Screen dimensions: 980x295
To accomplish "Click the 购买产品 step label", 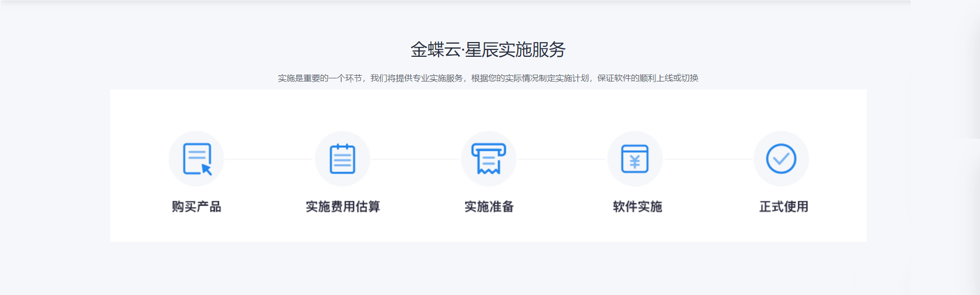I will coord(196,207).
